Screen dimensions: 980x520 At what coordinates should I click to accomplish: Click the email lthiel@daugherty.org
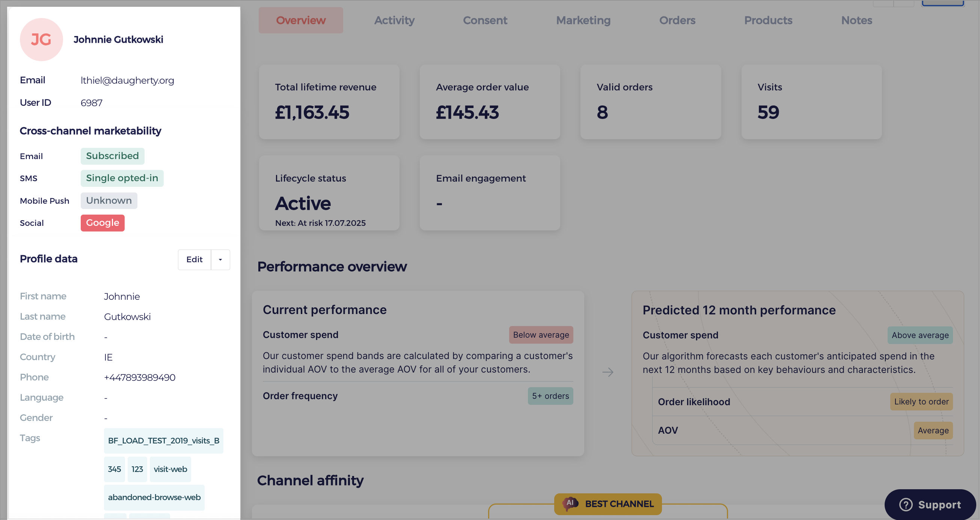coord(127,80)
